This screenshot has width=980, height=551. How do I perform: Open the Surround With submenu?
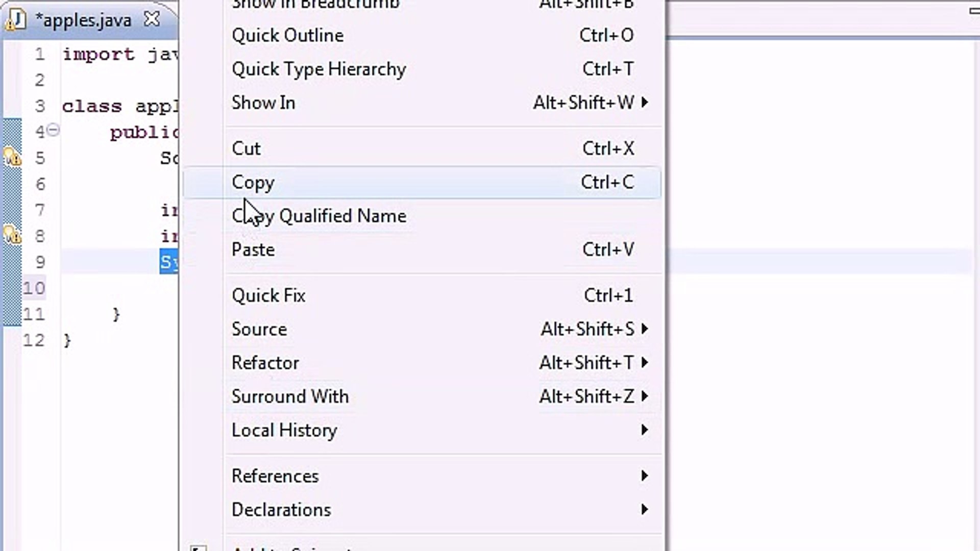[290, 396]
